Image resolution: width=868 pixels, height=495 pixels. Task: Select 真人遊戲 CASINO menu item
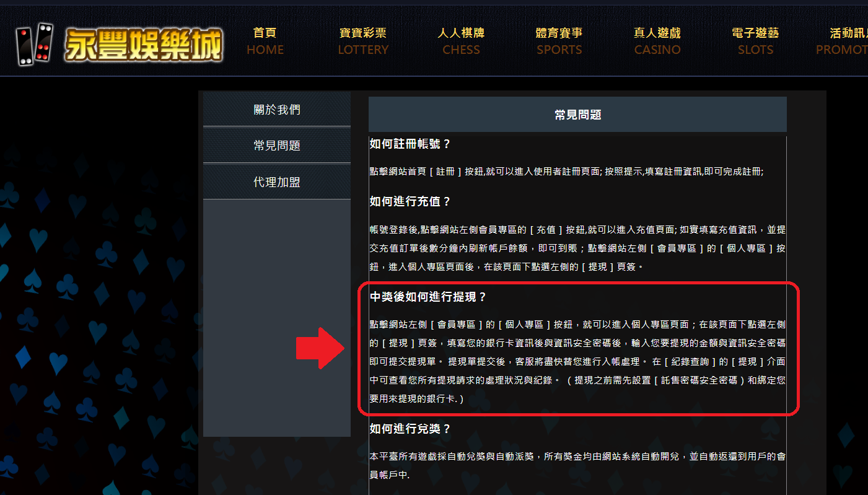tap(657, 42)
